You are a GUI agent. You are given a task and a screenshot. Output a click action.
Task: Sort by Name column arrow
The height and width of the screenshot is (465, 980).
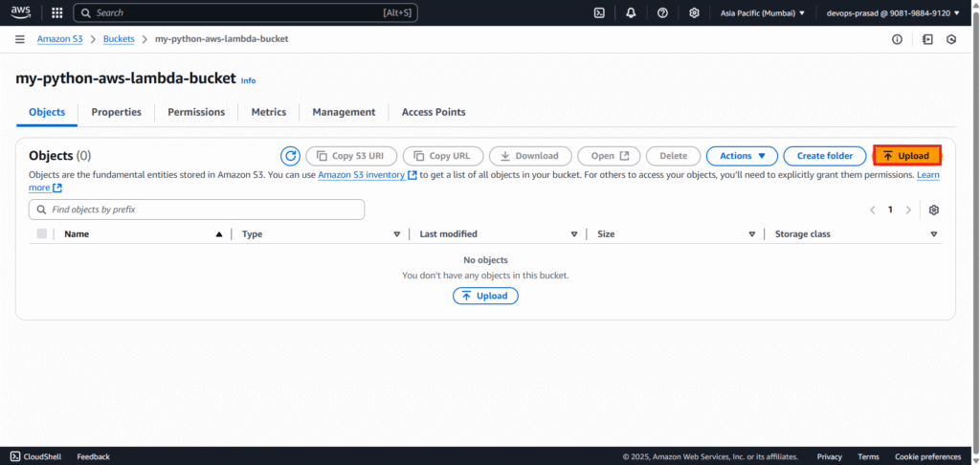(x=219, y=234)
